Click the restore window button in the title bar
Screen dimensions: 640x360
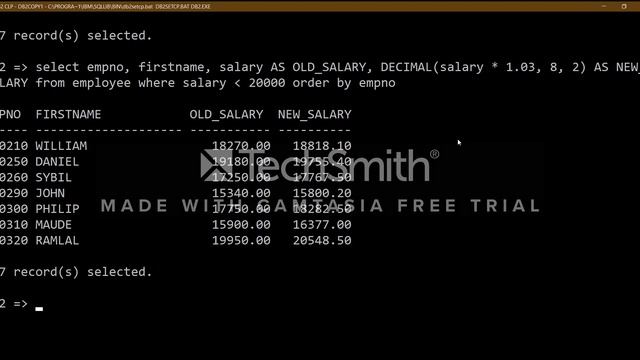[x=624, y=6]
